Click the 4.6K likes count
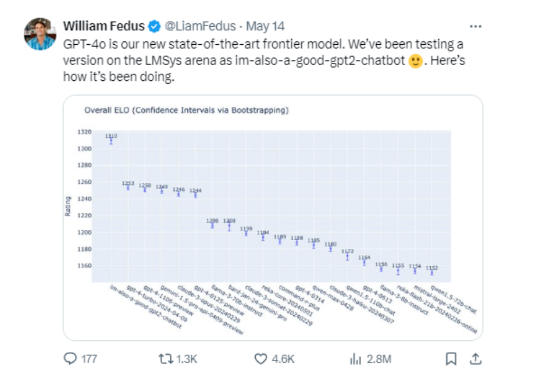 coord(283,359)
